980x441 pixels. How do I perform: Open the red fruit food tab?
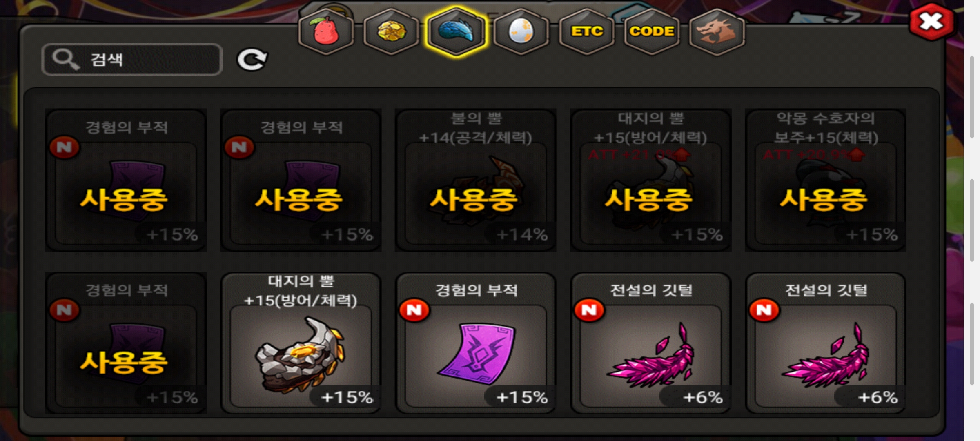(x=326, y=31)
